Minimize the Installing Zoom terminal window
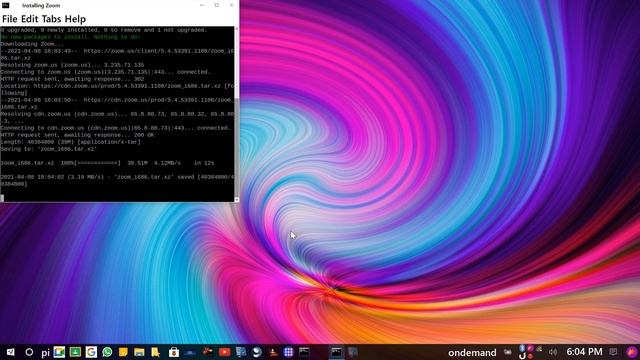 point(202,5)
